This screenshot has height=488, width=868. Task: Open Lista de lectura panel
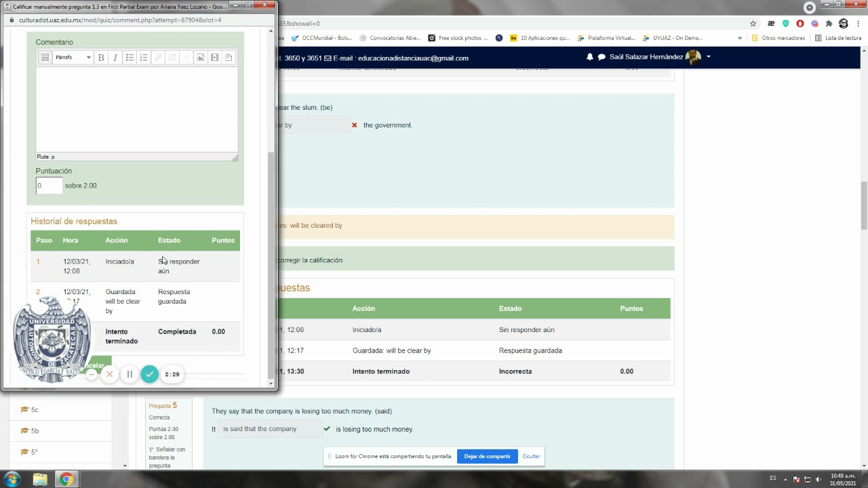pyautogui.click(x=838, y=38)
